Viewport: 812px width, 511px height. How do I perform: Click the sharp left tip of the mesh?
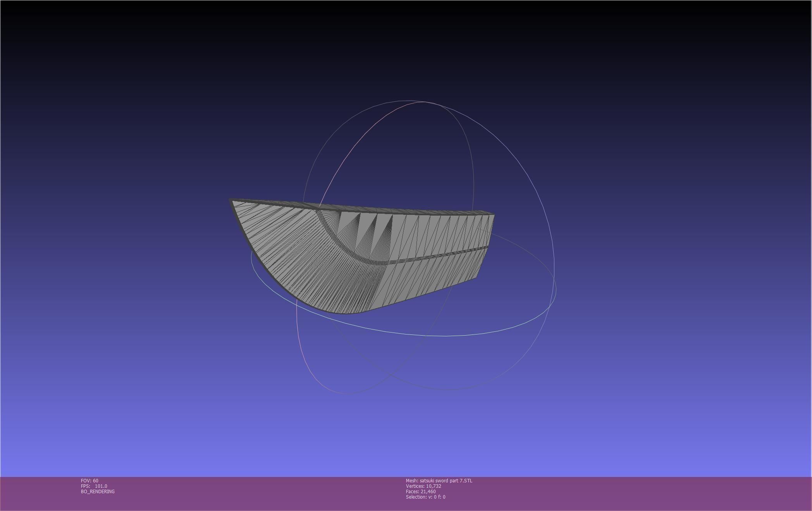tap(232, 201)
